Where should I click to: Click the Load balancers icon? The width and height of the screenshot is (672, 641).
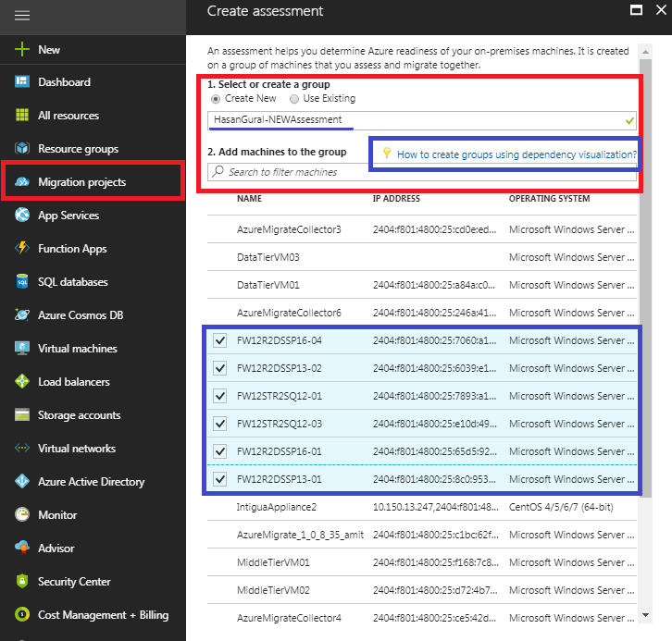pos(22,381)
